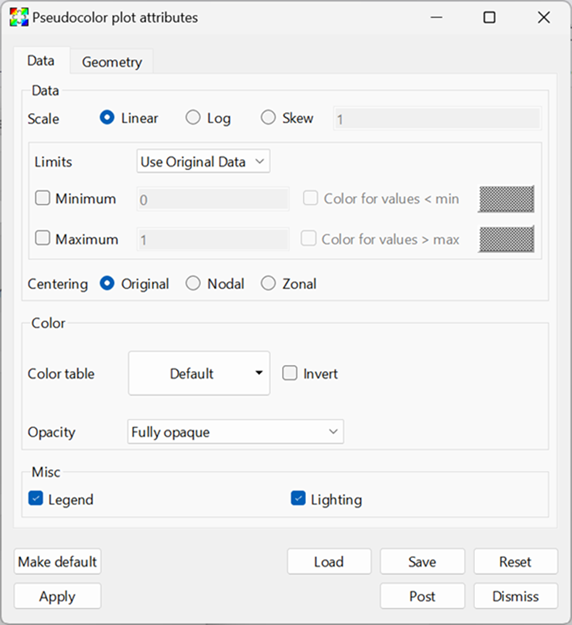Check the Invert color table box
The height and width of the screenshot is (625, 572).
(x=290, y=373)
